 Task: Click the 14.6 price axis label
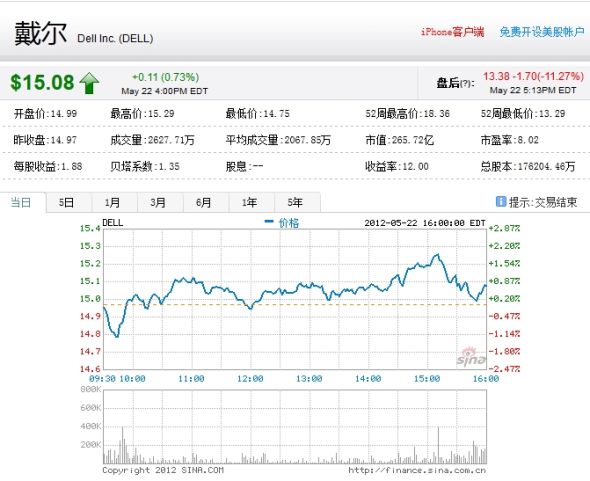(90, 369)
